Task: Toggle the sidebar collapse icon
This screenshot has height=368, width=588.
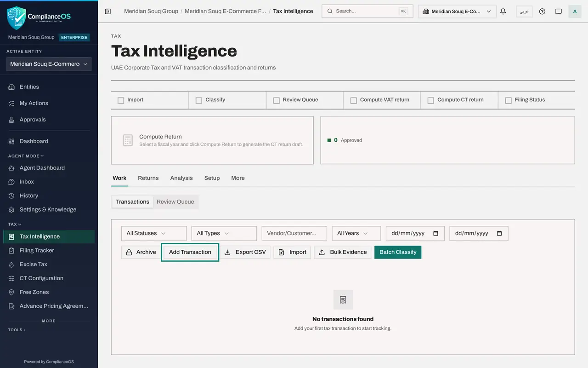Action: click(x=108, y=11)
